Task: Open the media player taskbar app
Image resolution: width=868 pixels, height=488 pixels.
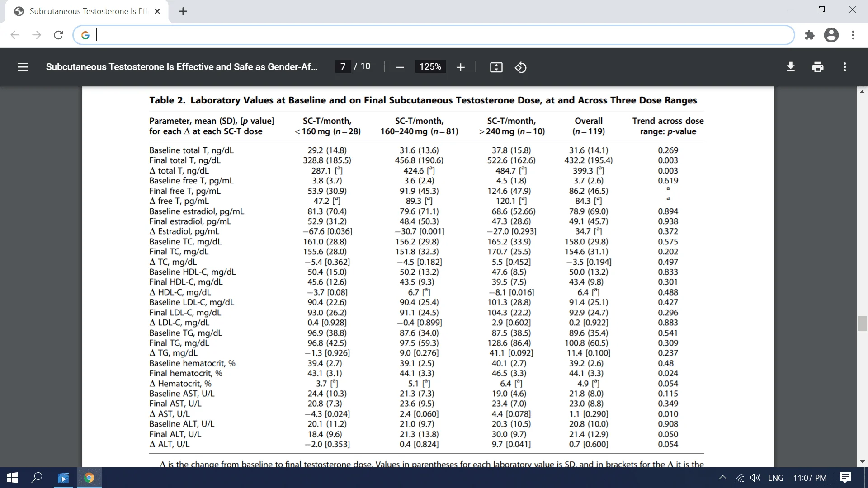Action: [63, 478]
